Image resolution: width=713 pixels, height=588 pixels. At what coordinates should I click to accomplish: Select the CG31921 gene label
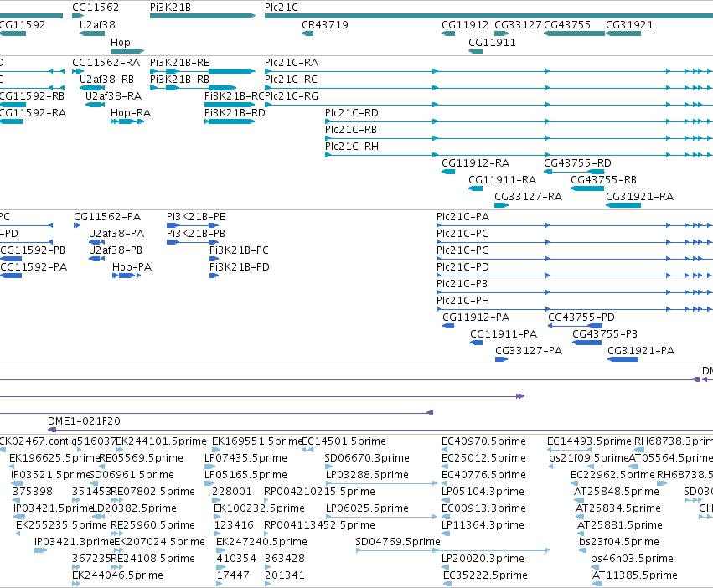629,25
